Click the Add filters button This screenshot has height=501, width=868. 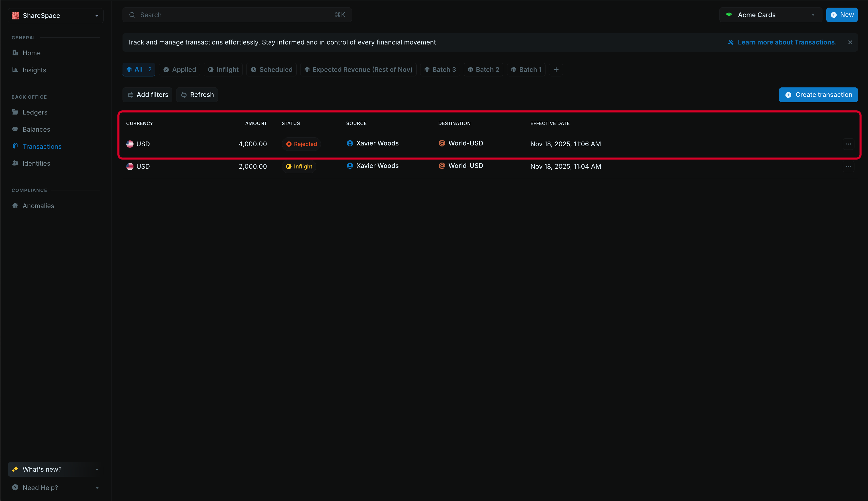pyautogui.click(x=147, y=95)
